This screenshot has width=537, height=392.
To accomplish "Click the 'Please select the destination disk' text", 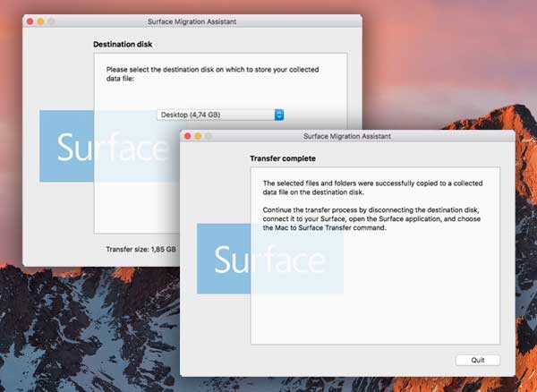I will (x=212, y=74).
